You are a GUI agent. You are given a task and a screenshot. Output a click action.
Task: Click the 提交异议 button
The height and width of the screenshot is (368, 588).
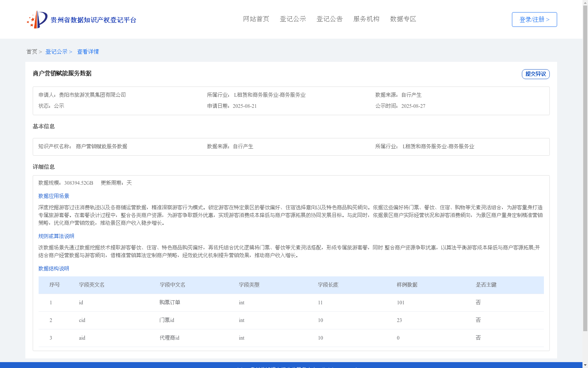pos(536,74)
